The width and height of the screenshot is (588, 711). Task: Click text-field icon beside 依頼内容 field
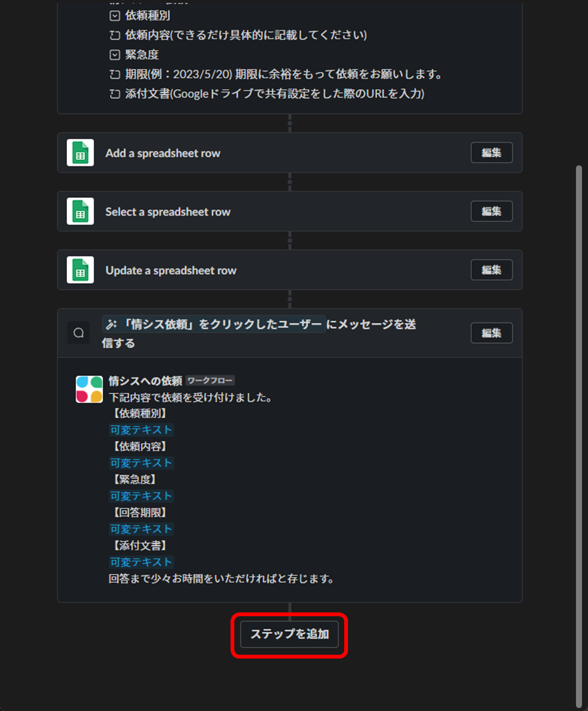(114, 35)
